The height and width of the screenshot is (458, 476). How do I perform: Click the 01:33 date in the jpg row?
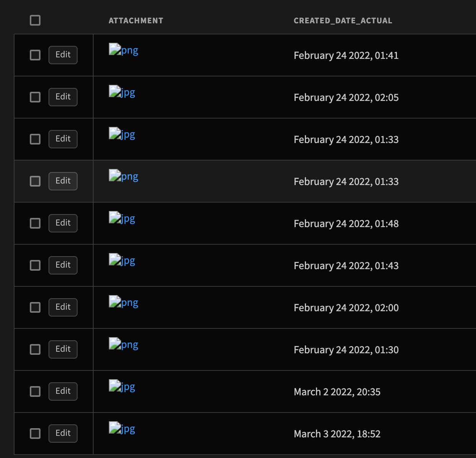[346, 140]
